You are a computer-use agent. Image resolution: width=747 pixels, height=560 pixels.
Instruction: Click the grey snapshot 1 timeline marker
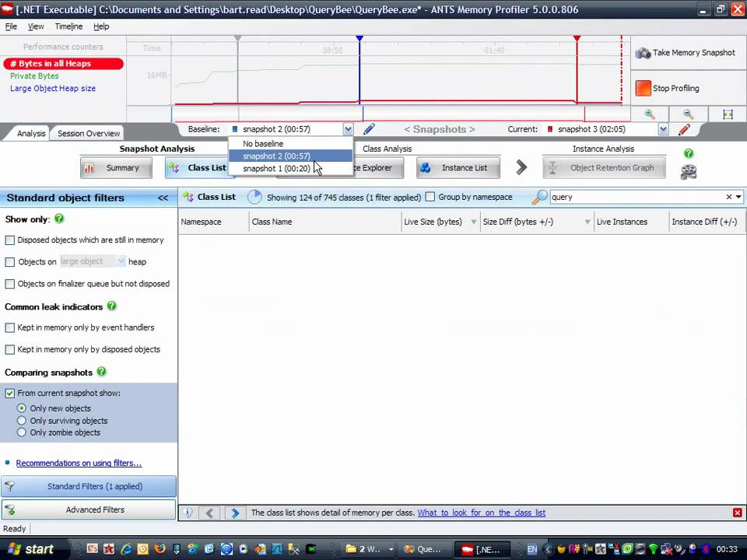[238, 39]
